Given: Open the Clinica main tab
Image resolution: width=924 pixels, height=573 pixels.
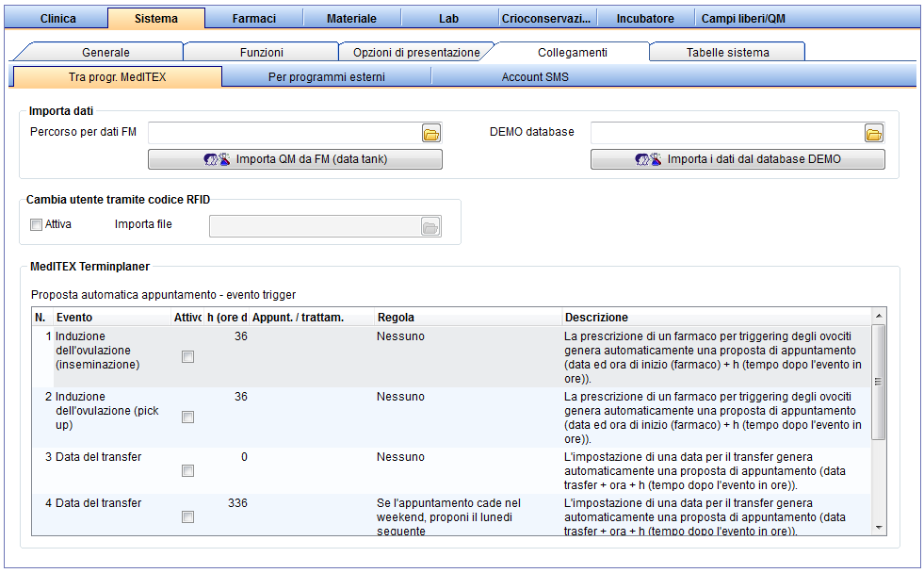Looking at the screenshot, I should click(57, 18).
